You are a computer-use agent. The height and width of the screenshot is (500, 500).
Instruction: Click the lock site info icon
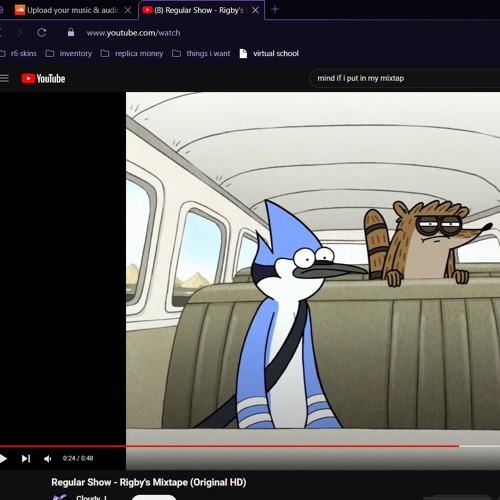pyautogui.click(x=71, y=32)
